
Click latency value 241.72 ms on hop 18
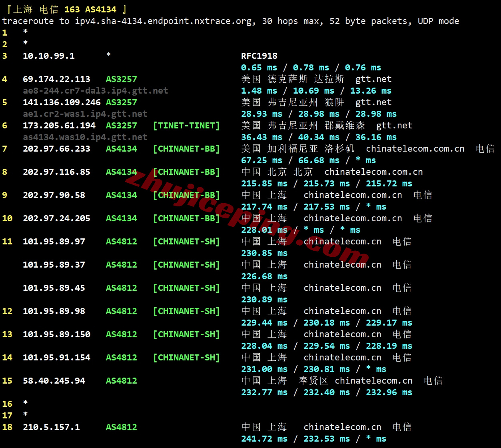(x=264, y=438)
